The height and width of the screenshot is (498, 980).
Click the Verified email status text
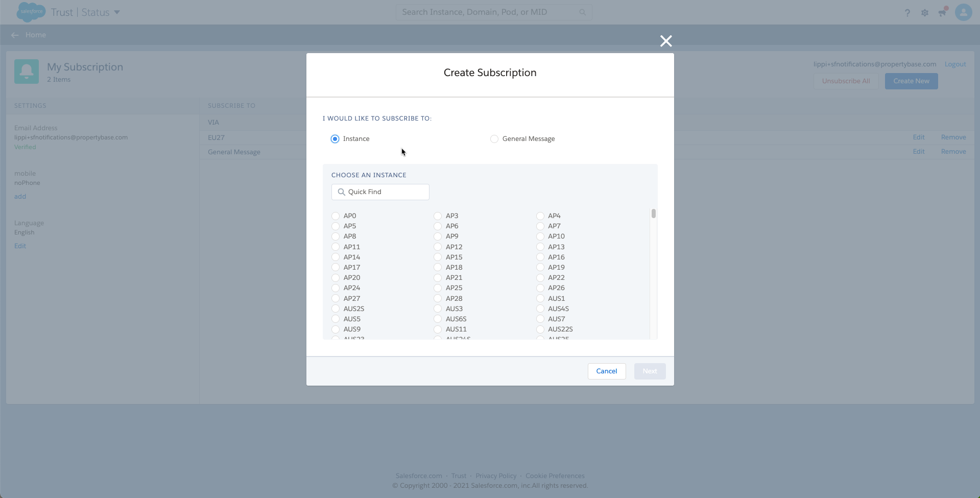(x=25, y=147)
